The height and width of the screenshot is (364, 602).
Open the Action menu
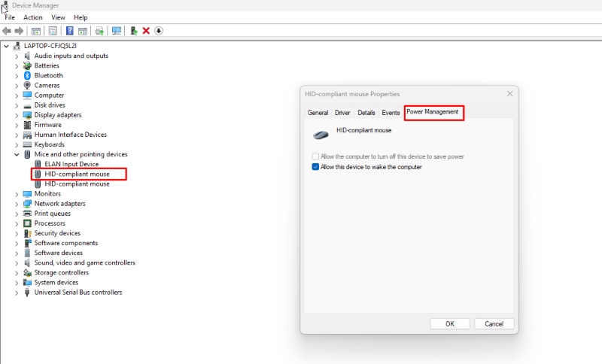(x=33, y=17)
